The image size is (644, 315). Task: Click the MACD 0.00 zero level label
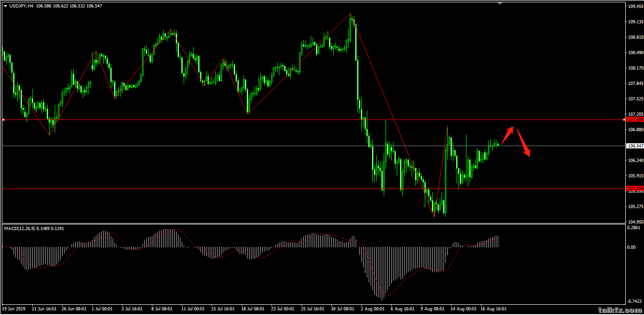pos(632,247)
